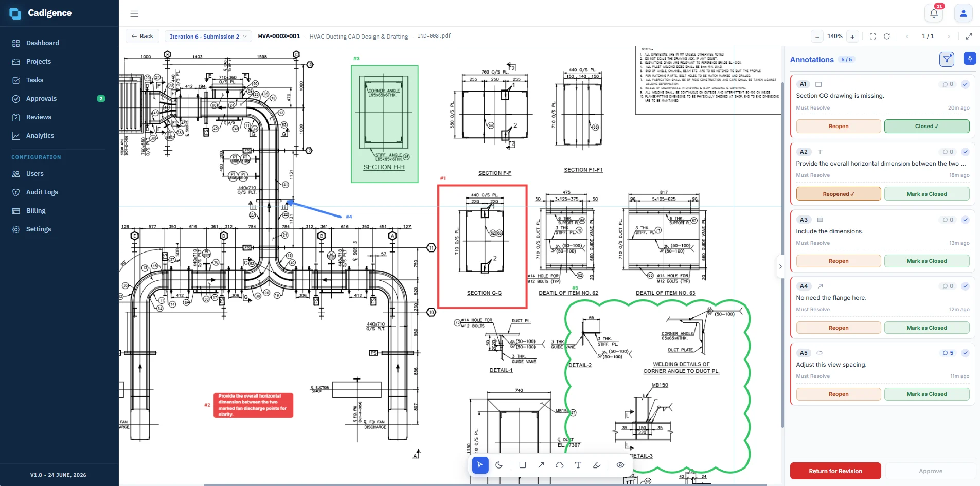Mark annotation A5 as closed
This screenshot has height=486, width=980.
pos(926,394)
